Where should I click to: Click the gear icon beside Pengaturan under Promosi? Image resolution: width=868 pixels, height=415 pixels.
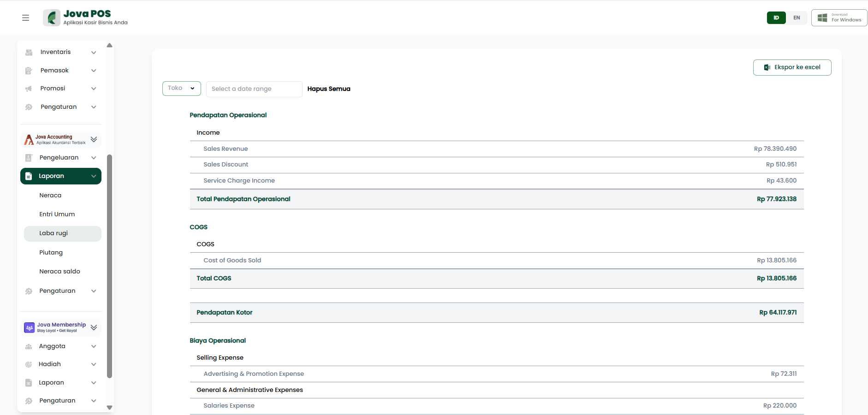[29, 107]
